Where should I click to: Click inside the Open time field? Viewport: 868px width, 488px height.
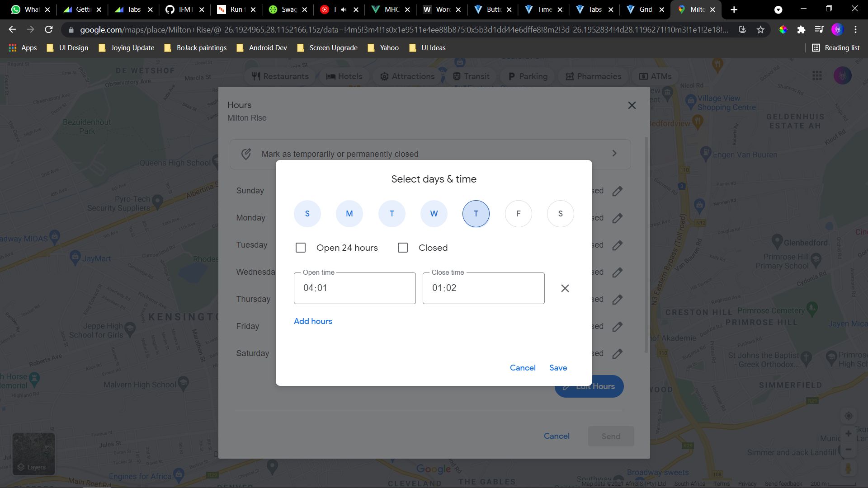coord(354,288)
